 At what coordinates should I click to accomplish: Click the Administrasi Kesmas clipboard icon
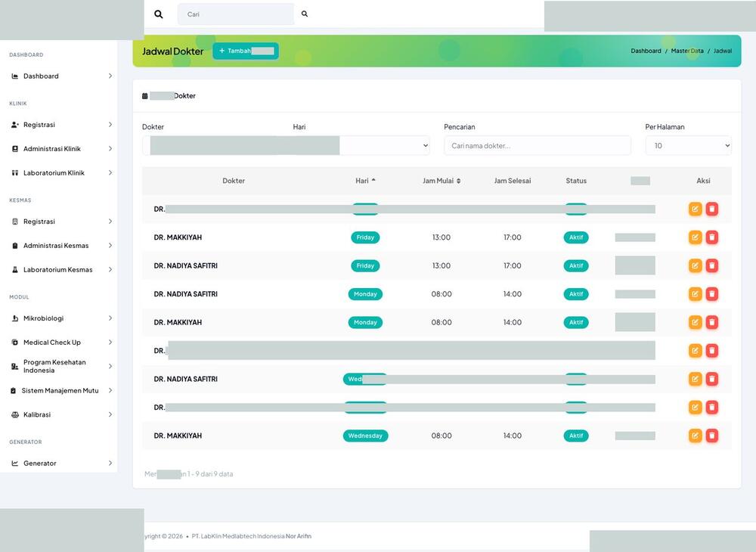[15, 246]
